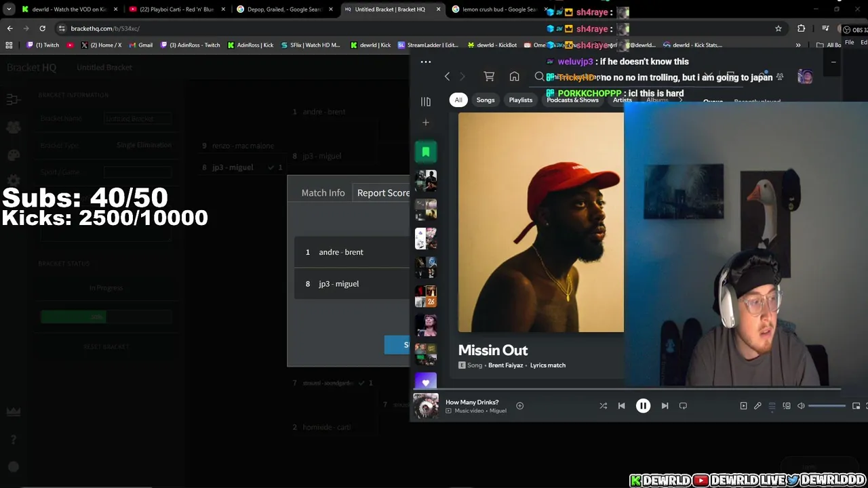868x488 pixels.
Task: Open the StreamLadder bookmark
Action: [x=428, y=45]
